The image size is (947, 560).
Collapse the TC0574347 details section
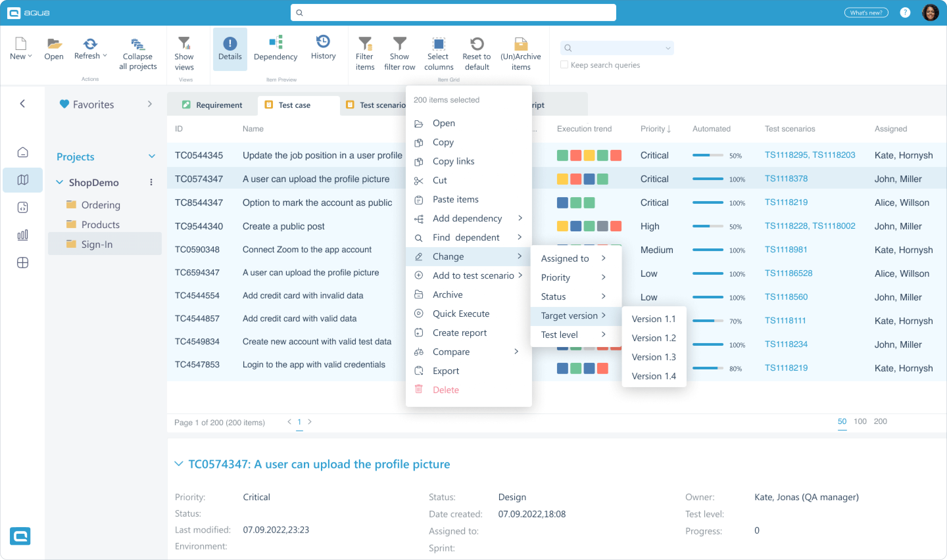179,464
